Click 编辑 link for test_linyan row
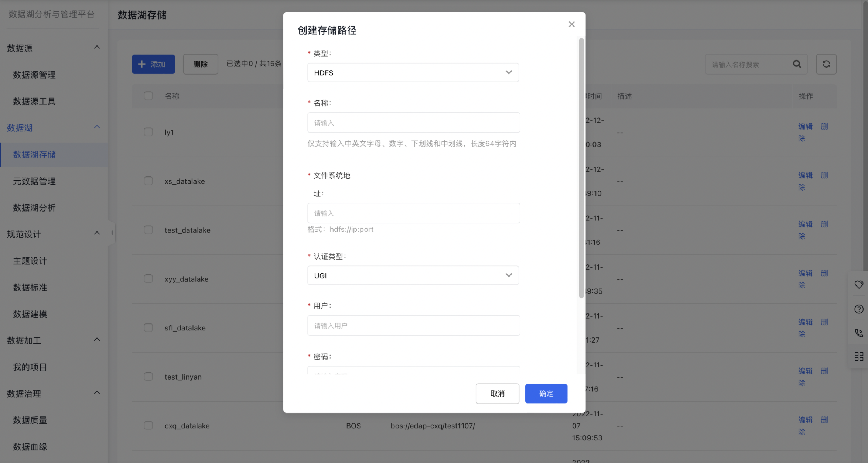The image size is (868, 463). [x=805, y=371]
